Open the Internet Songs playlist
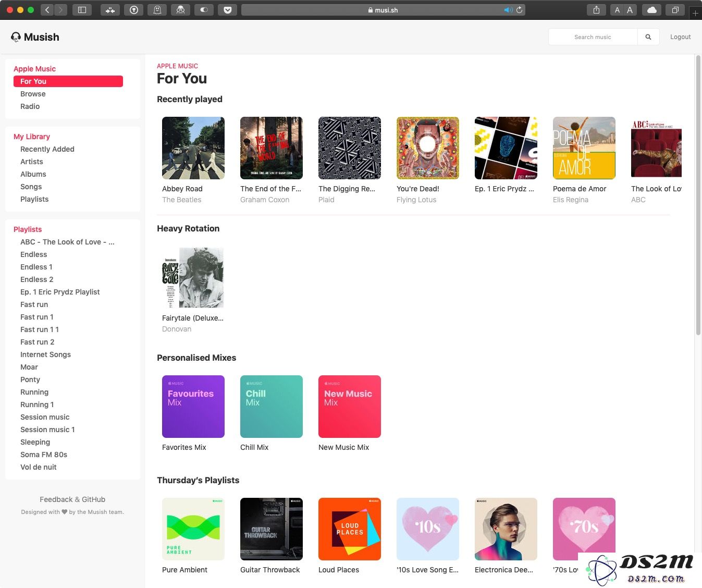702x588 pixels. (x=45, y=354)
